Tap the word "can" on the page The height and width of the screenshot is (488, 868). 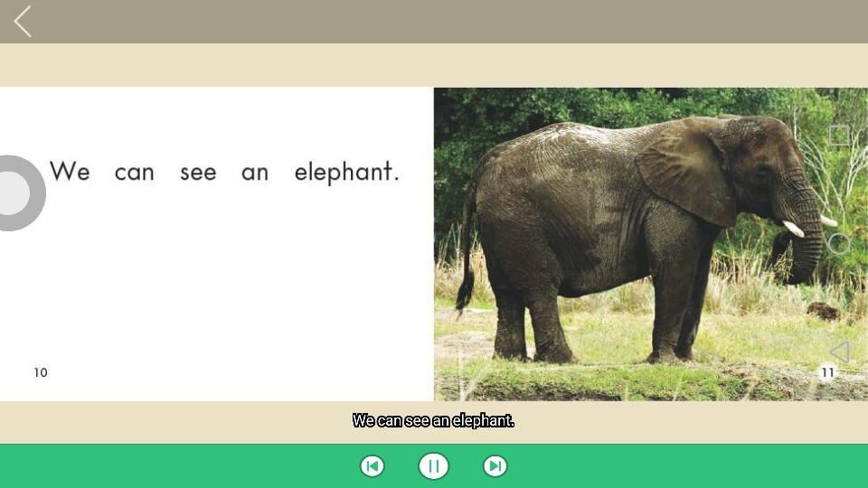point(135,174)
